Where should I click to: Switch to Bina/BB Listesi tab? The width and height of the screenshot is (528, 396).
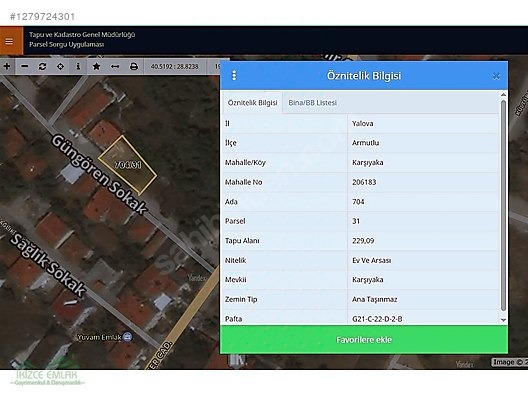click(x=312, y=103)
